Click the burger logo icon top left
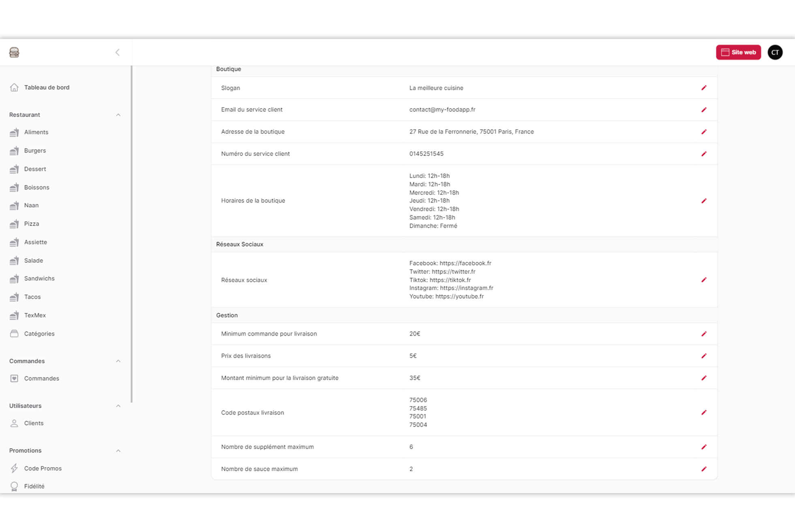This screenshot has width=795, height=532. pyautogui.click(x=14, y=52)
